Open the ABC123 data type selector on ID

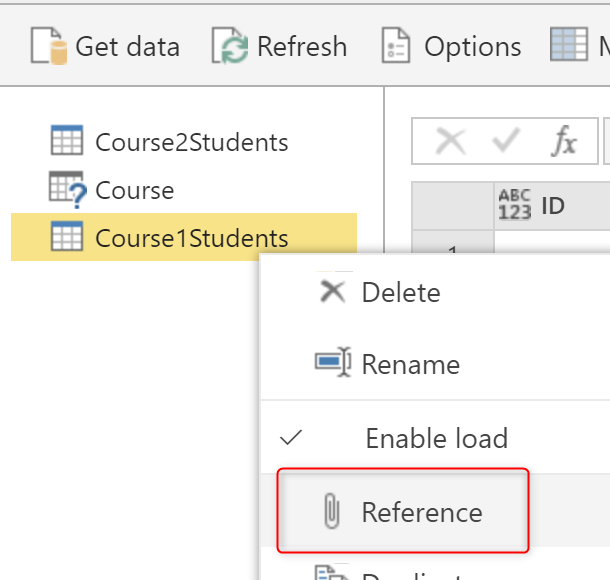(514, 205)
